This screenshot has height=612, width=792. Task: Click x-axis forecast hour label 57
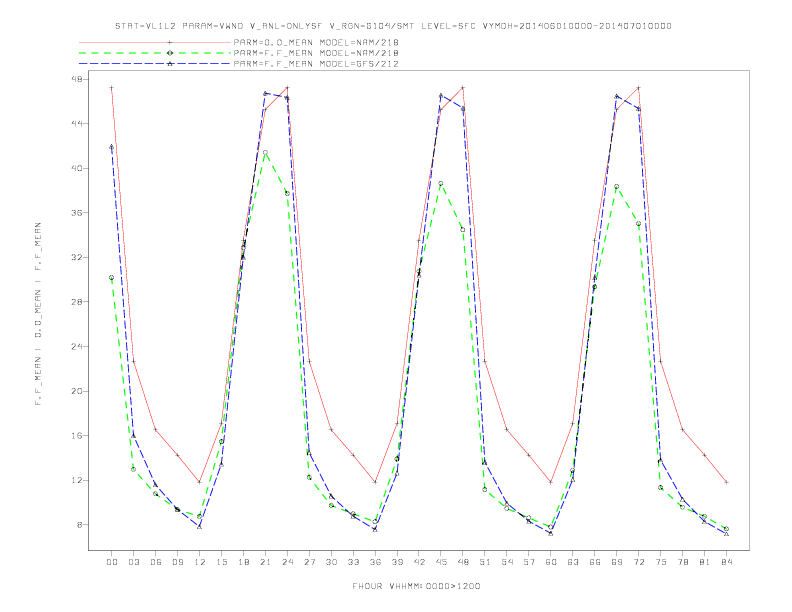pos(529,562)
